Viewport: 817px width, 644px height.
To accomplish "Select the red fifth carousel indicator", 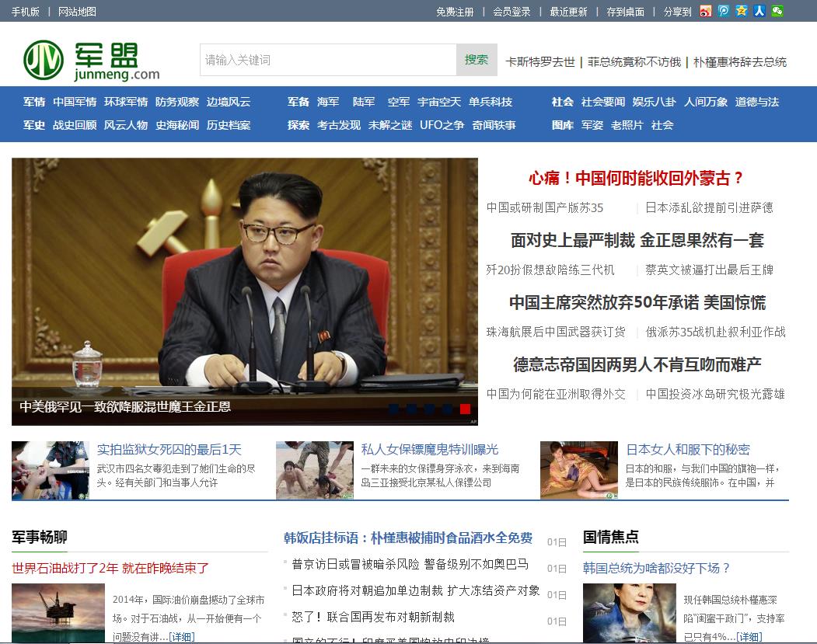I will [465, 409].
